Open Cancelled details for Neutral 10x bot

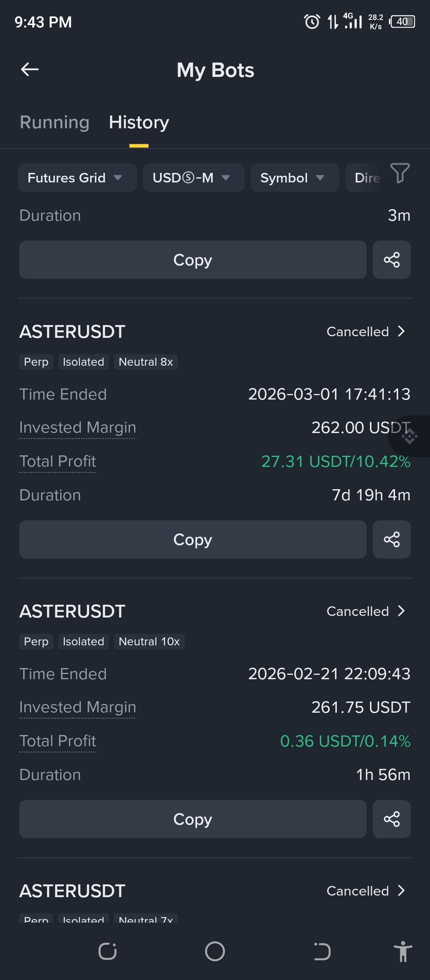[x=365, y=611]
